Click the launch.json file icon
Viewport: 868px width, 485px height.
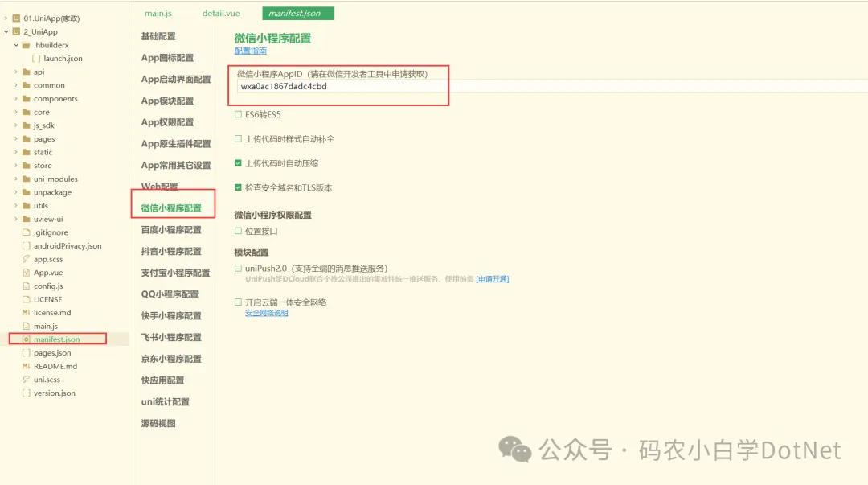click(36, 58)
